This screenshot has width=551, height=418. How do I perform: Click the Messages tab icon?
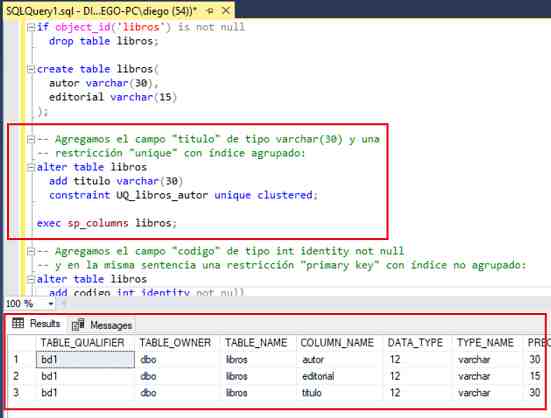(x=78, y=325)
